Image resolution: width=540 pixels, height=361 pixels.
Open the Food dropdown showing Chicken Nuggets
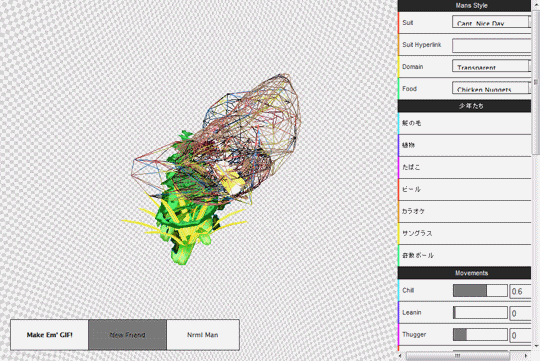tap(491, 88)
